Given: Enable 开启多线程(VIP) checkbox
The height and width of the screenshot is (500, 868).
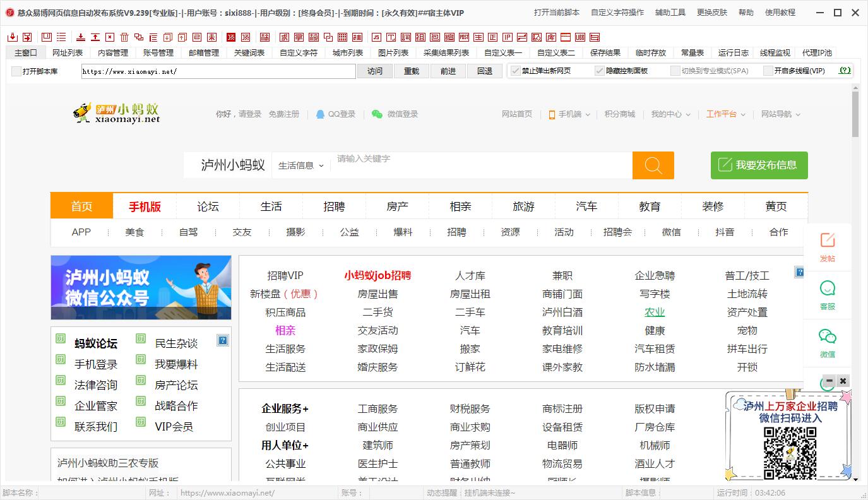Looking at the screenshot, I should click(768, 71).
